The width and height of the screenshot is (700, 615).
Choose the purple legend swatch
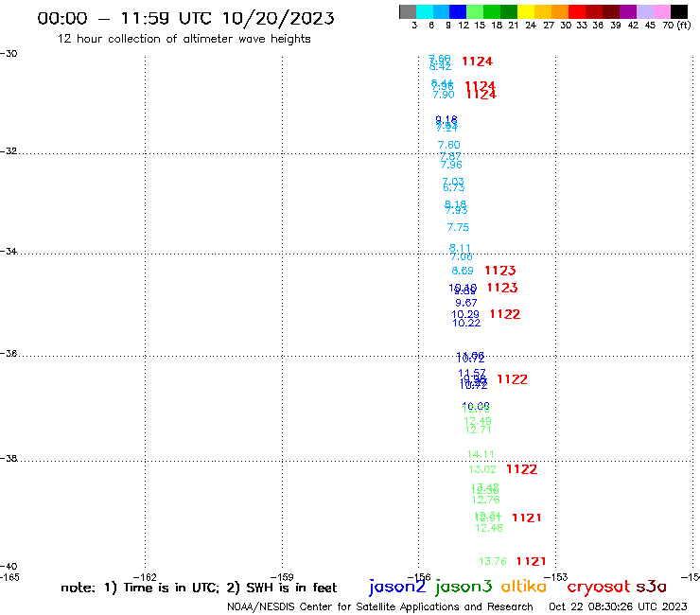click(x=628, y=11)
